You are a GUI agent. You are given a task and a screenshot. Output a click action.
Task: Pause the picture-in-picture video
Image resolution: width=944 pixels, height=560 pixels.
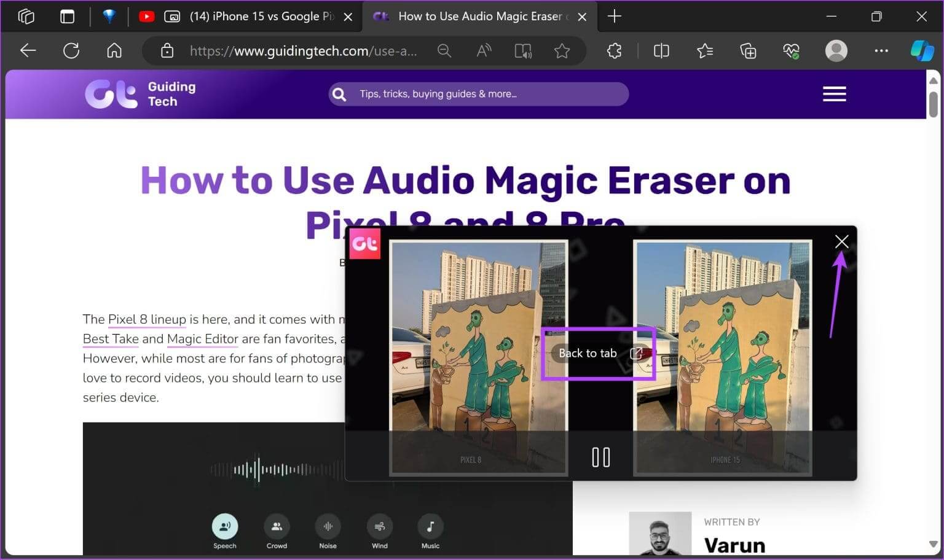(x=600, y=457)
